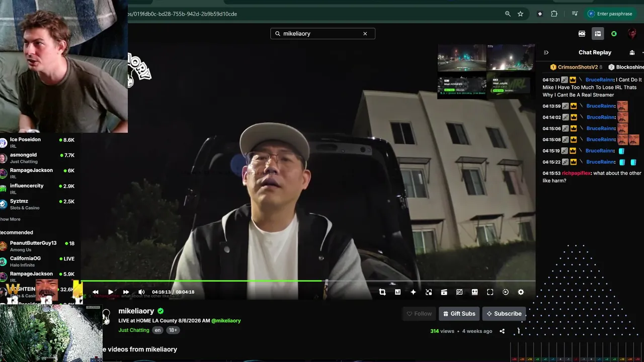Viewport: 644px width, 362px height.
Task: Open chat users list icon
Action: [x=632, y=53]
